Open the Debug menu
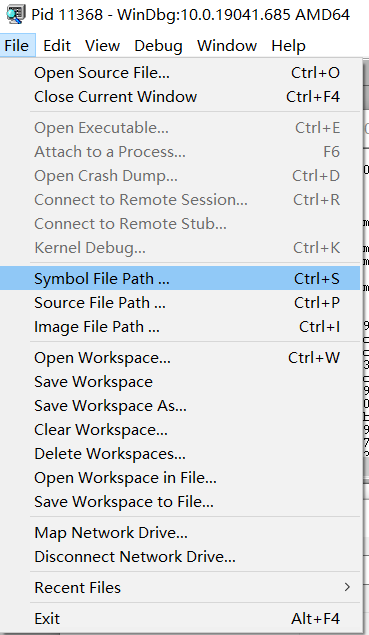This screenshot has height=635, width=369. pos(158,45)
